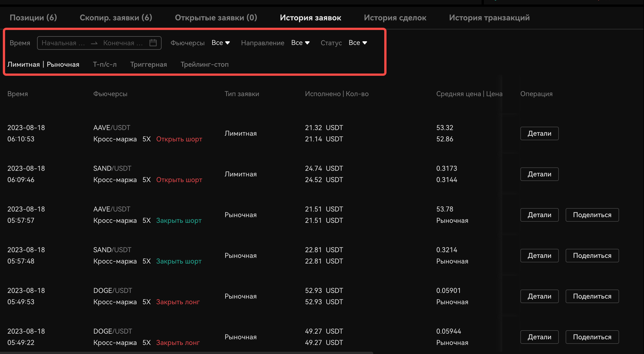Click the Конечная end date field

123,43
